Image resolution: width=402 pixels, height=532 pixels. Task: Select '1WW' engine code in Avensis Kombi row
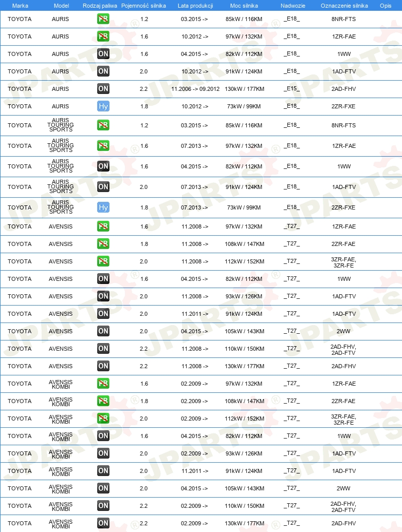click(x=344, y=436)
